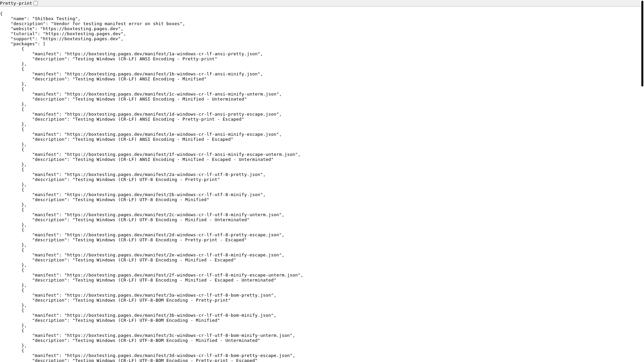The height and width of the screenshot is (362, 644).
Task: Click description "UTF-8-BOM Encoding - Minified - Unterminated"
Action: pos(146,341)
